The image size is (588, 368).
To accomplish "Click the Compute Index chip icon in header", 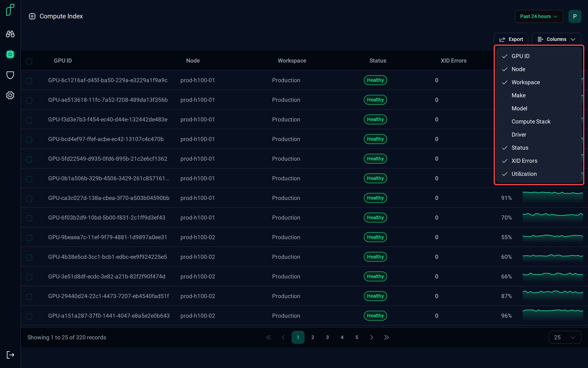I will pyautogui.click(x=32, y=16).
